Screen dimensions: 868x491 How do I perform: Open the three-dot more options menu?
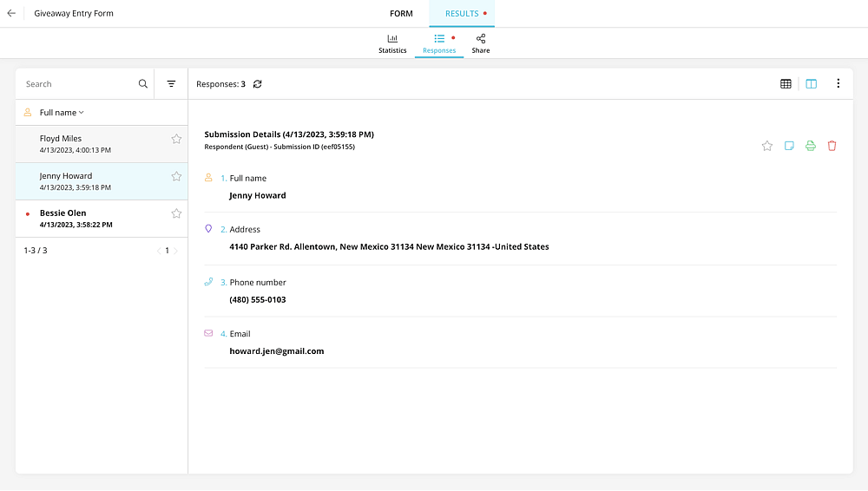[x=838, y=83]
